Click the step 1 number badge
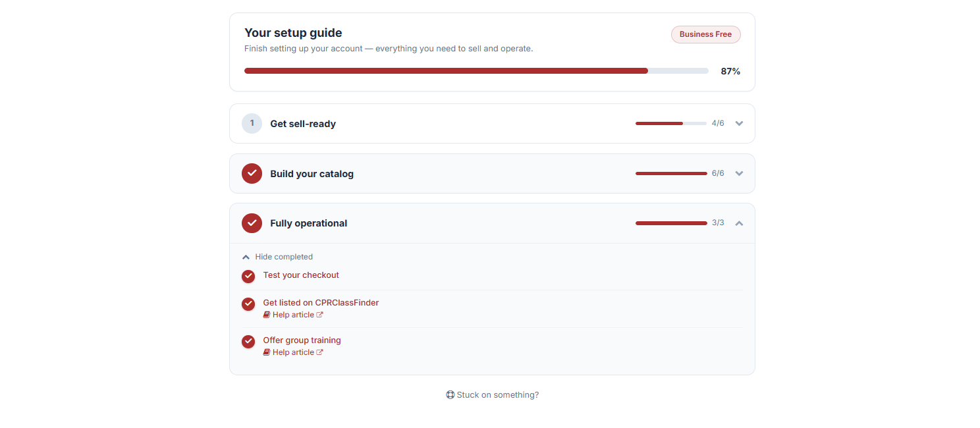The width and height of the screenshot is (980, 428). (252, 123)
